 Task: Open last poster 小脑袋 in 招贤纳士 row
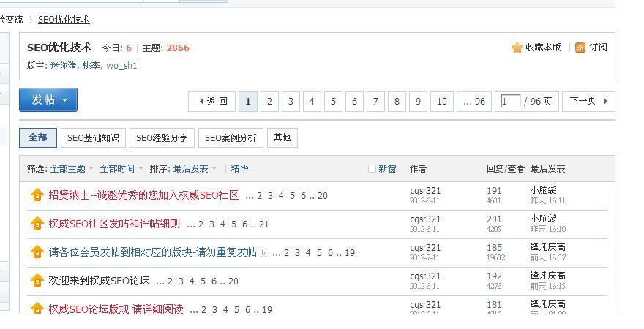pos(543,190)
